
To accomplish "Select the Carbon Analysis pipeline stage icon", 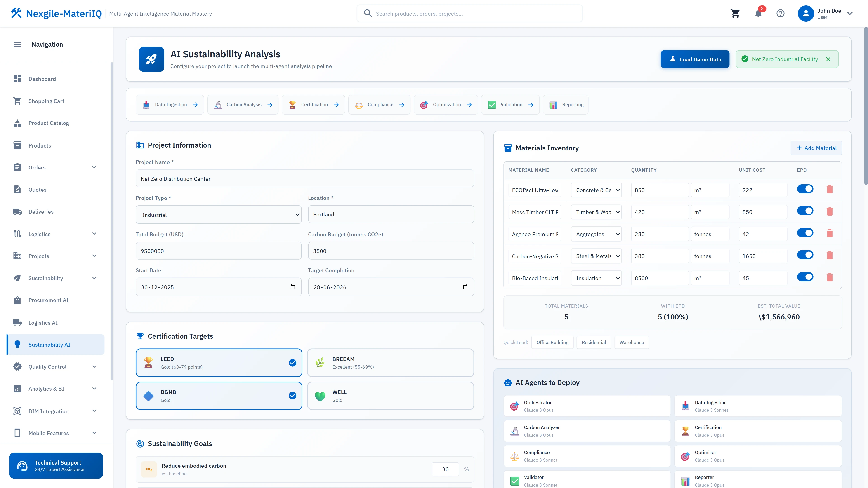I will (x=218, y=104).
